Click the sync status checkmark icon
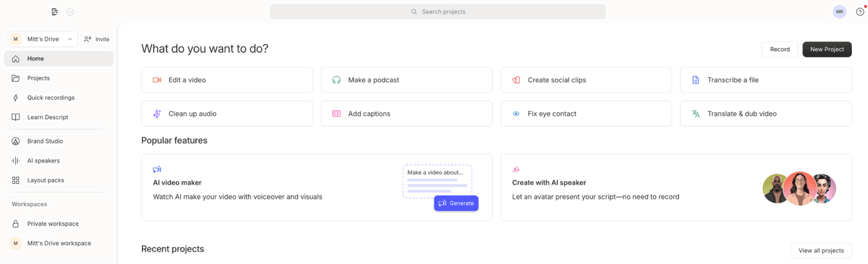The width and height of the screenshot is (868, 264). (x=71, y=12)
